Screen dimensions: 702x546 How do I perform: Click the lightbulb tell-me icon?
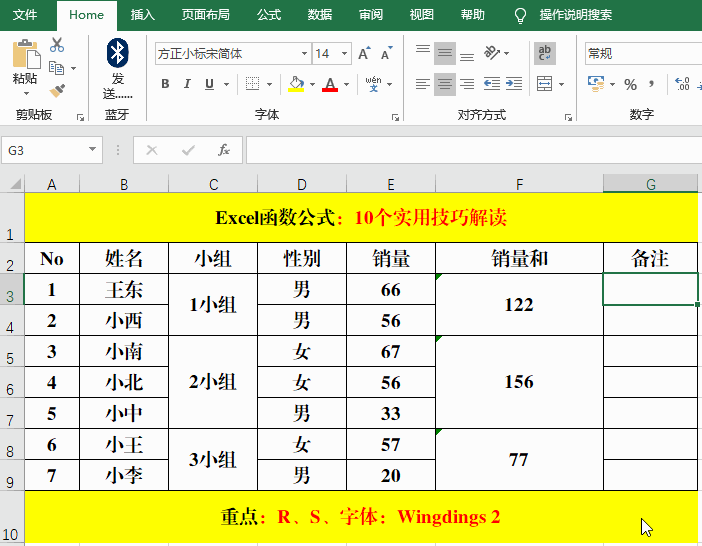pos(520,16)
